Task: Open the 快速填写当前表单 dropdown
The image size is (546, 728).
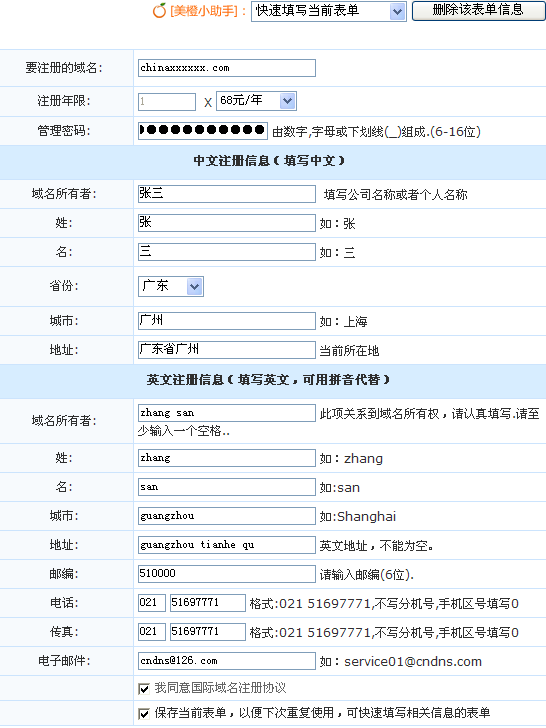Action: [x=329, y=11]
